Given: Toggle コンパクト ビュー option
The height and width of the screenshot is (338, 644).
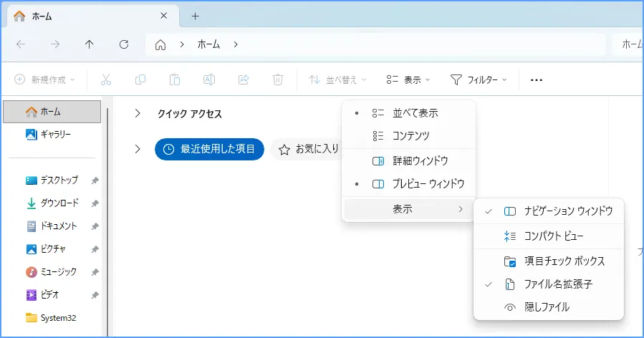Looking at the screenshot, I should [549, 236].
